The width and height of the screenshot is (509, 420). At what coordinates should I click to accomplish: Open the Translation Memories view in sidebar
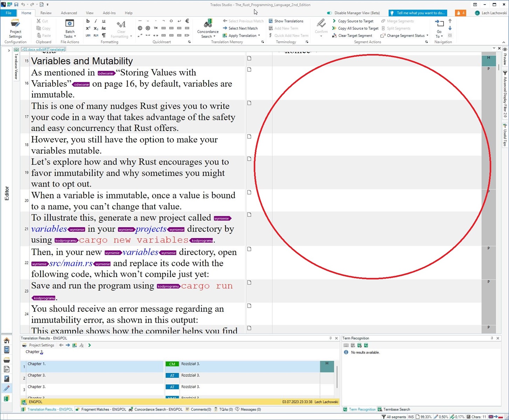[x=7, y=398]
